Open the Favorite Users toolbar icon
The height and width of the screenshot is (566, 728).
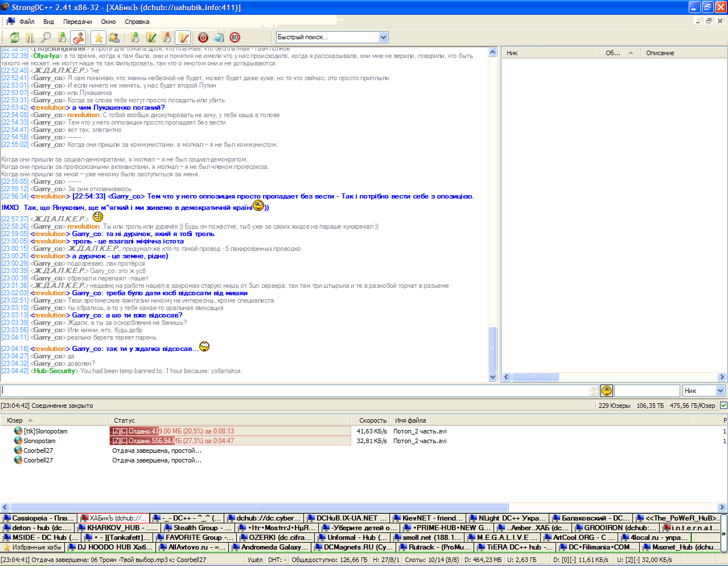click(x=114, y=38)
